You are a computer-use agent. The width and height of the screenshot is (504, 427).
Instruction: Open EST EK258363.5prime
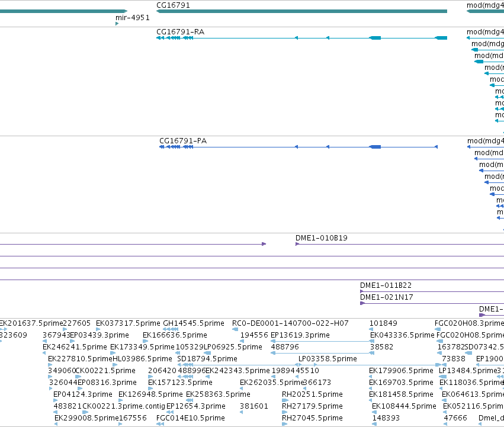[x=218, y=394]
